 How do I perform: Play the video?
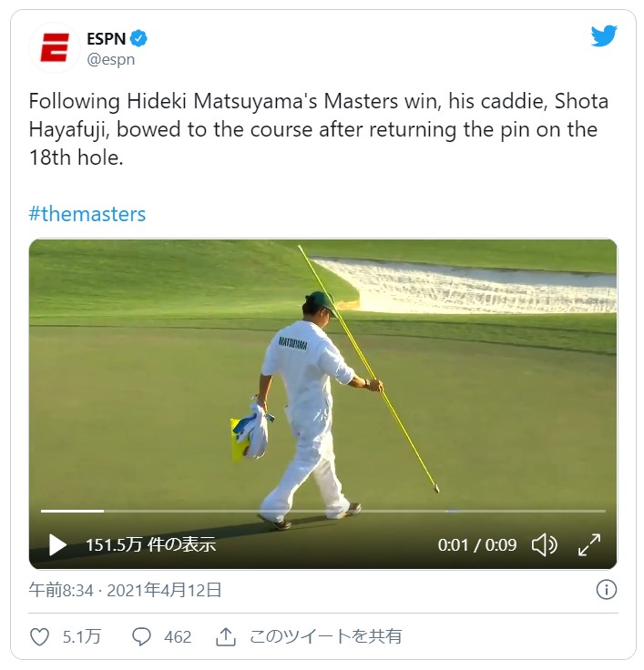tap(57, 544)
